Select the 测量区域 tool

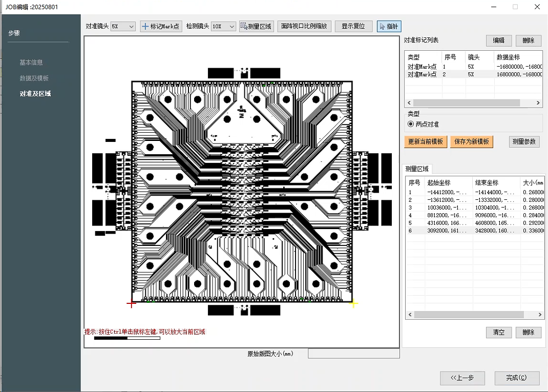pyautogui.click(x=256, y=26)
